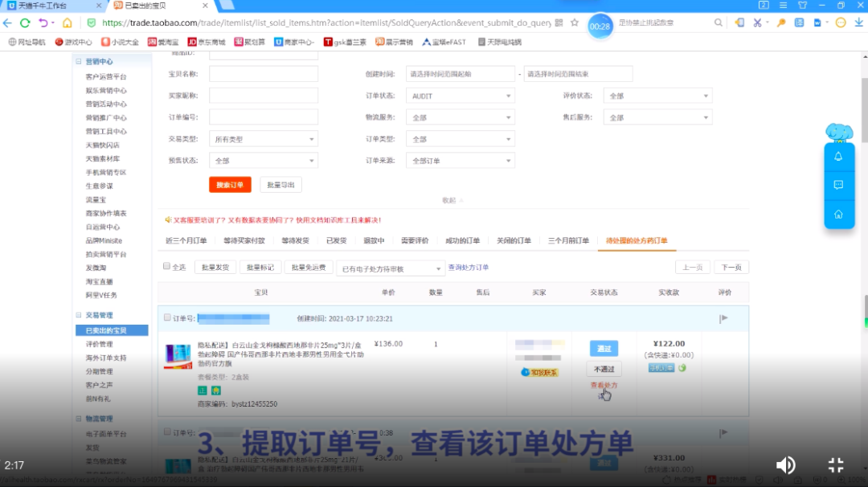
Task: Click the green tag icon under the first product
Action: pos(203,391)
